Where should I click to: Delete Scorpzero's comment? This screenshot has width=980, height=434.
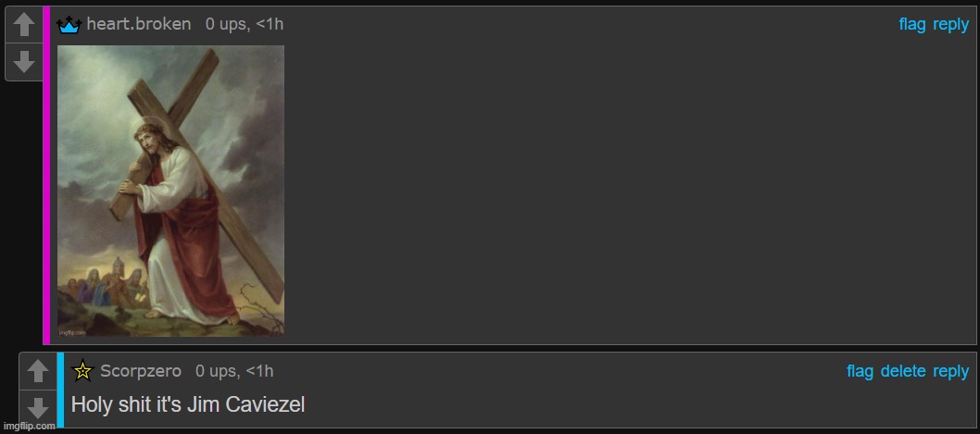tap(902, 371)
